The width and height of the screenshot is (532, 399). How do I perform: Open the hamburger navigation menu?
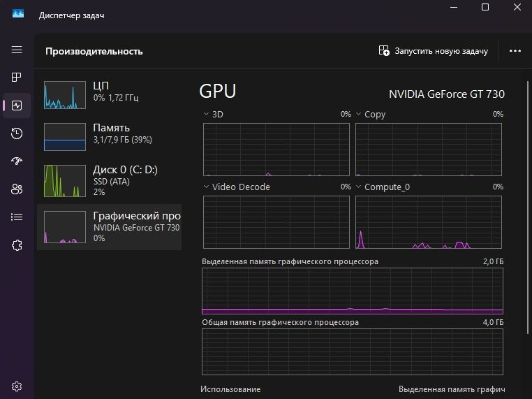point(17,50)
